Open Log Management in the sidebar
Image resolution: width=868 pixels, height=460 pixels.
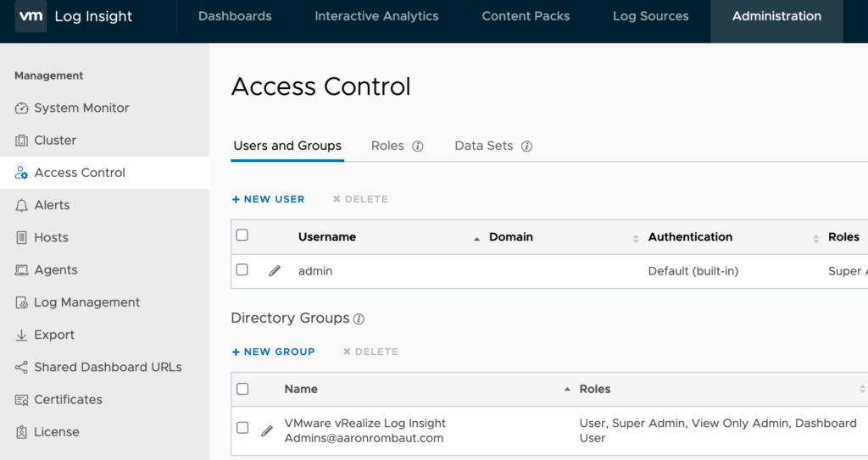coord(86,302)
